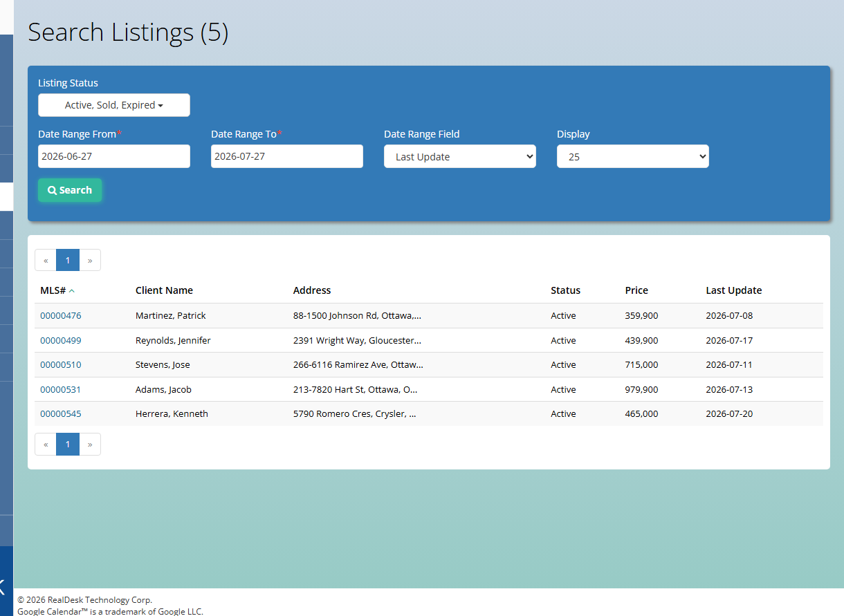
Task: Click client name Stevens, Jose
Action: 163,364
